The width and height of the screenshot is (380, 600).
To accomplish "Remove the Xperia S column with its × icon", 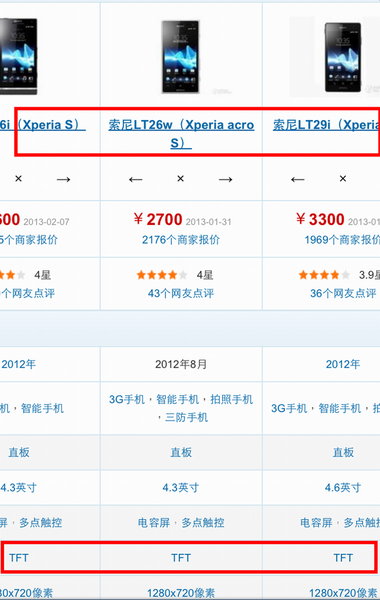I will tap(18, 179).
